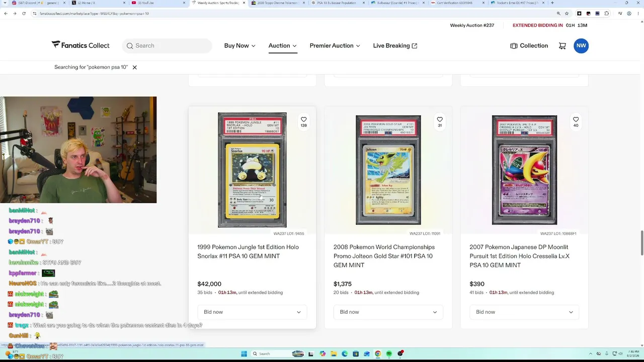Viewport: 644px width, 362px height.
Task: Open the NW account avatar menu
Action: coord(581,46)
